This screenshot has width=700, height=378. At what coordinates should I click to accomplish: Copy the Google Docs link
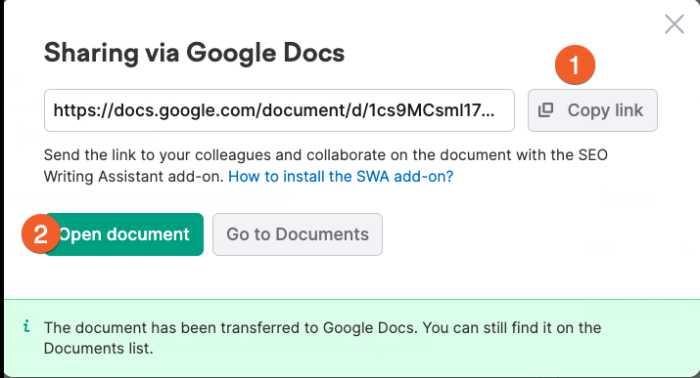pos(592,110)
